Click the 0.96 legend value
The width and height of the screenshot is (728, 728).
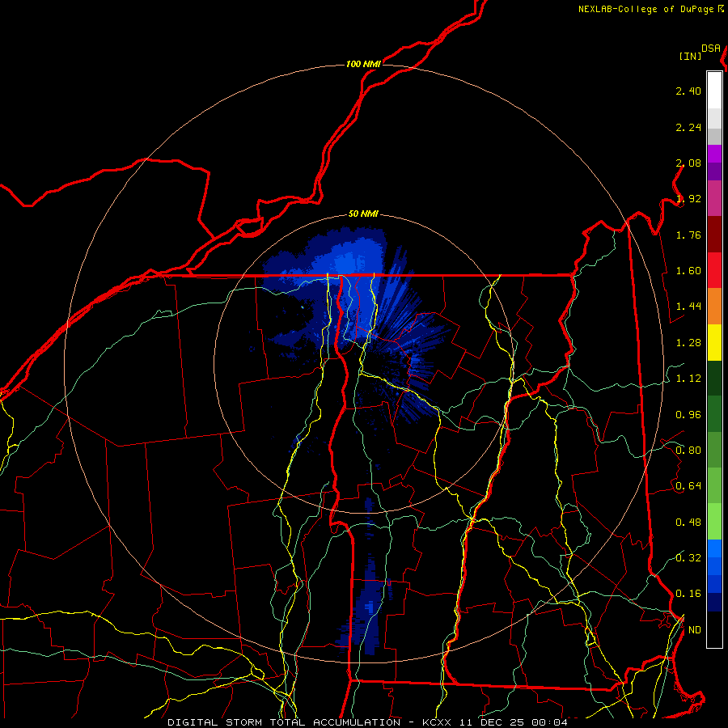[688, 415]
